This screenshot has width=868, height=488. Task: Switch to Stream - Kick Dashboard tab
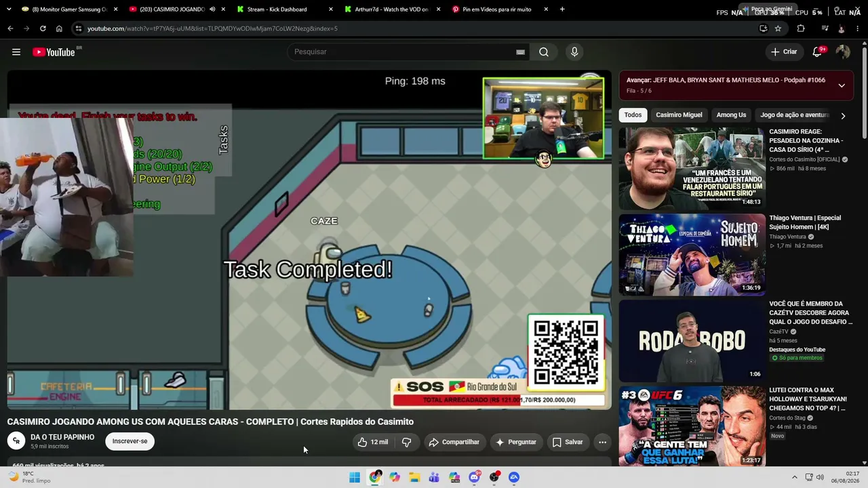point(285,9)
